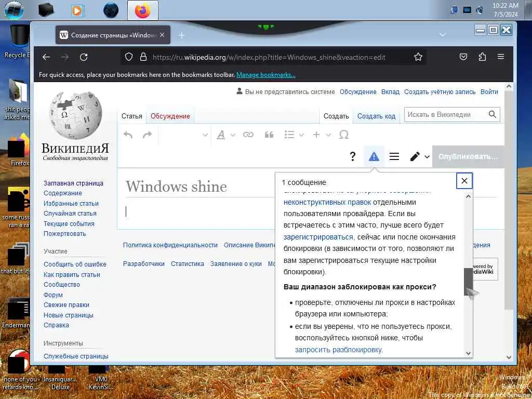This screenshot has height=399, width=532.
Task: Click the shield tracking protection icon
Action: coord(129,57)
